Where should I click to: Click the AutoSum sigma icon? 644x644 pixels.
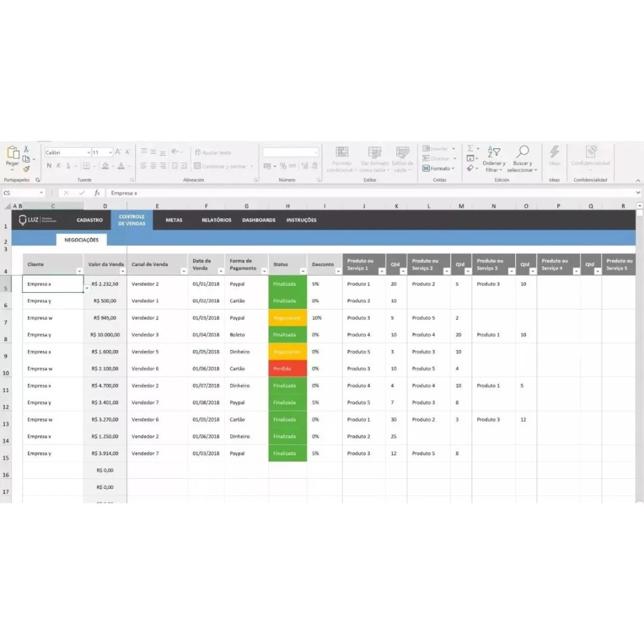pyautogui.click(x=470, y=148)
